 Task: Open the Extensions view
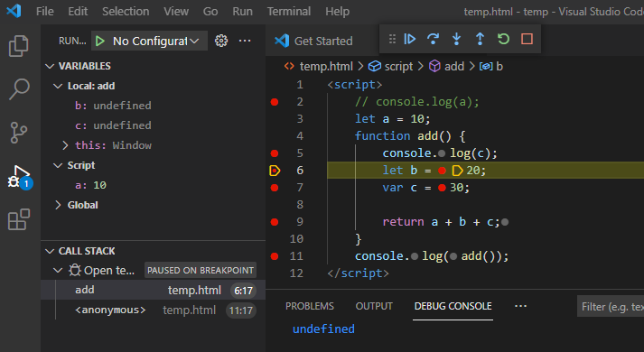coord(19,219)
